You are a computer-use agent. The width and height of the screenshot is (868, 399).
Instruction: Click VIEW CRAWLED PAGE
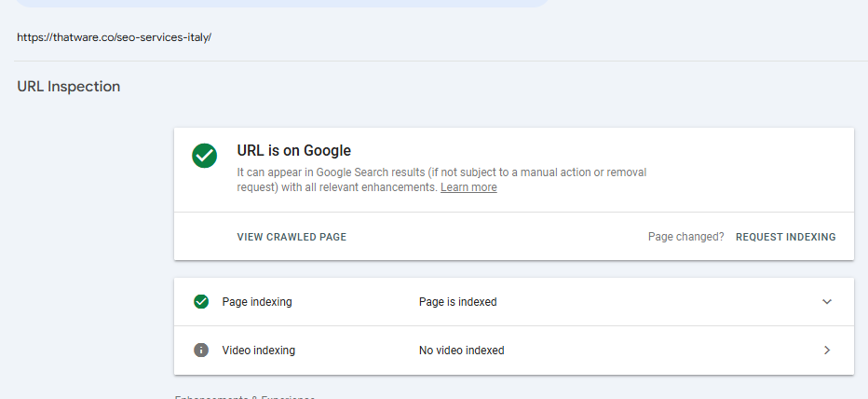point(292,237)
